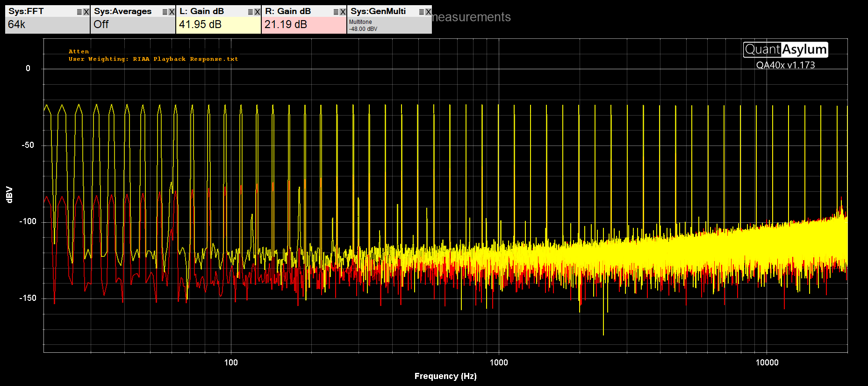This screenshot has height=386, width=868.
Task: Open the Sys:Averages tile menu icon
Action: [x=165, y=12]
